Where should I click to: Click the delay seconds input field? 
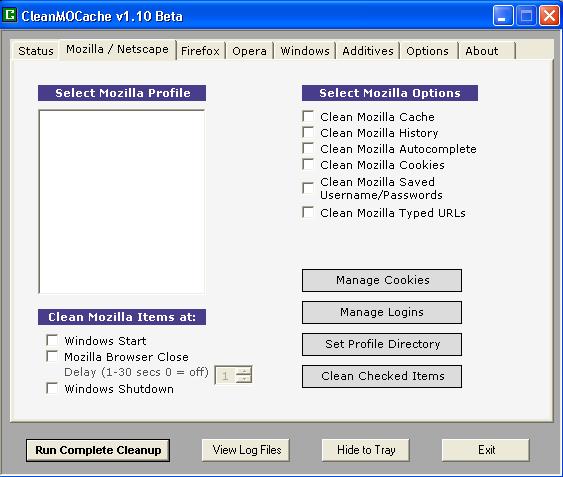(226, 375)
